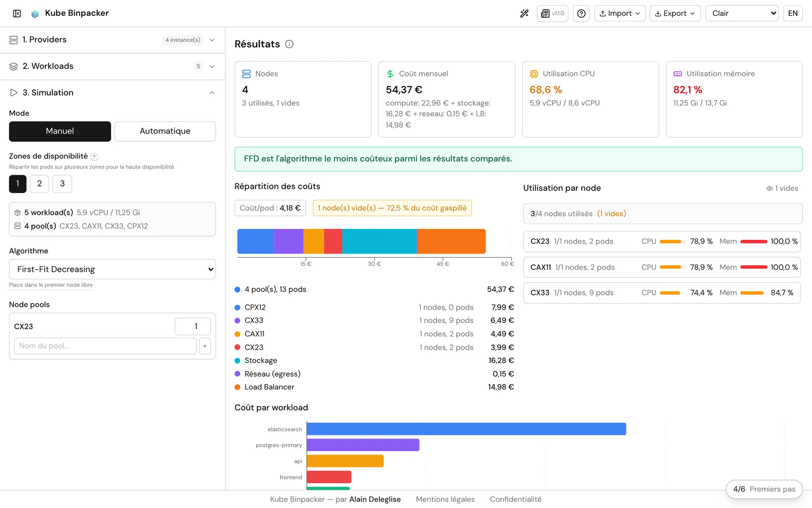Click the Providers server icon
Image resolution: width=812 pixels, height=508 pixels.
[x=14, y=40]
